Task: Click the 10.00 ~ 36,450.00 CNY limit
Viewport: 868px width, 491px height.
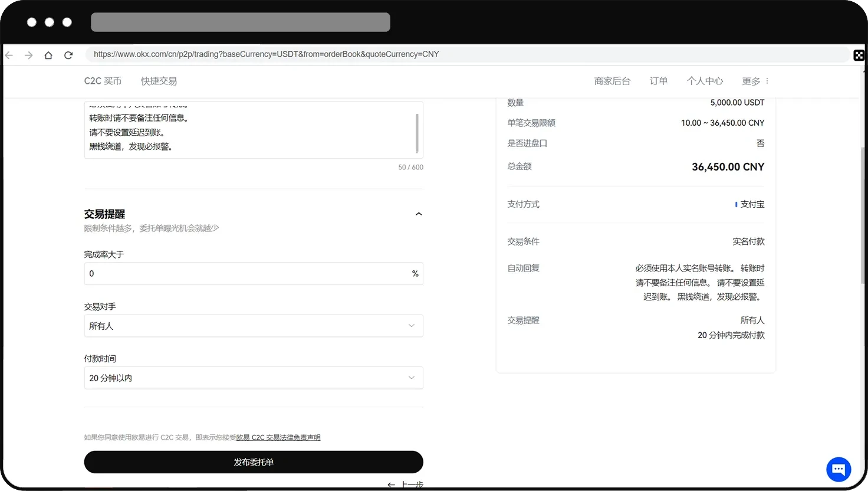Action: (x=722, y=123)
